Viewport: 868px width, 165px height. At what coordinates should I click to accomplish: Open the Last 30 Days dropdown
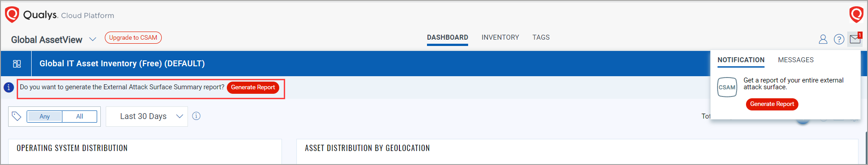[147, 116]
